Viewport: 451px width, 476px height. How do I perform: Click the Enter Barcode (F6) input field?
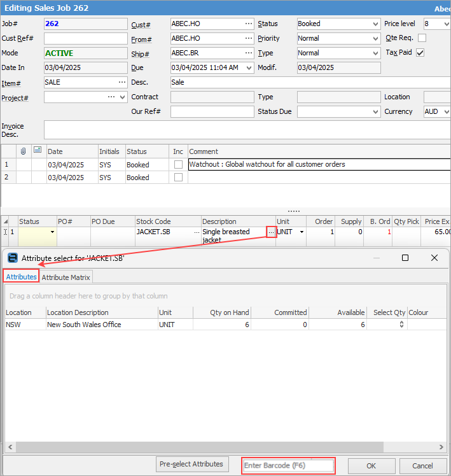click(x=288, y=466)
